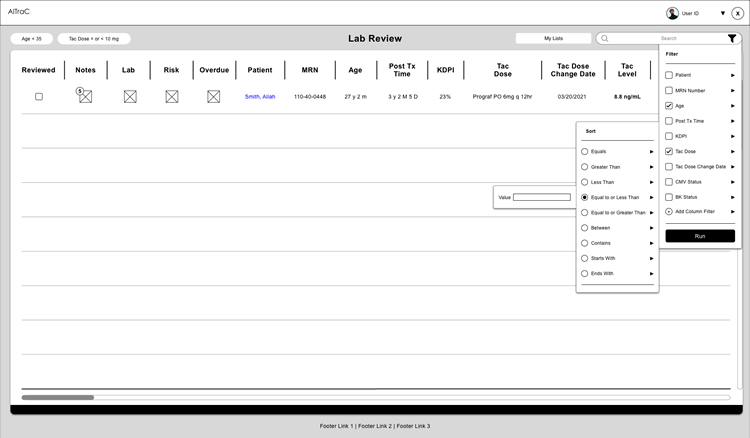Open the user avatar picture
This screenshot has width=750, height=438.
point(673,13)
